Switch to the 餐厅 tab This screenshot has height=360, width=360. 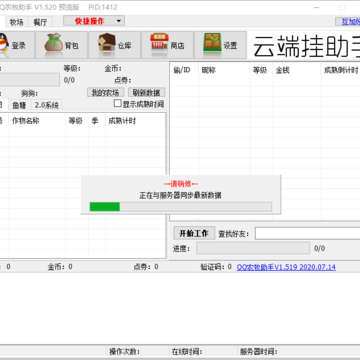coord(40,22)
